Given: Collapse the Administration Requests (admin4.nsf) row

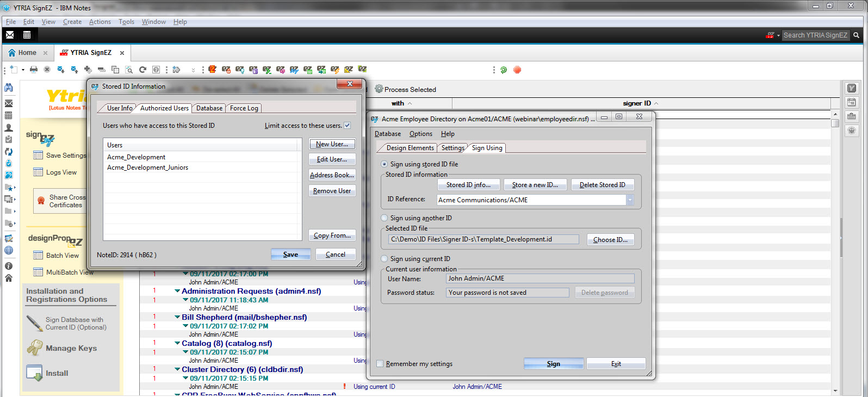Looking at the screenshot, I should pyautogui.click(x=177, y=291).
